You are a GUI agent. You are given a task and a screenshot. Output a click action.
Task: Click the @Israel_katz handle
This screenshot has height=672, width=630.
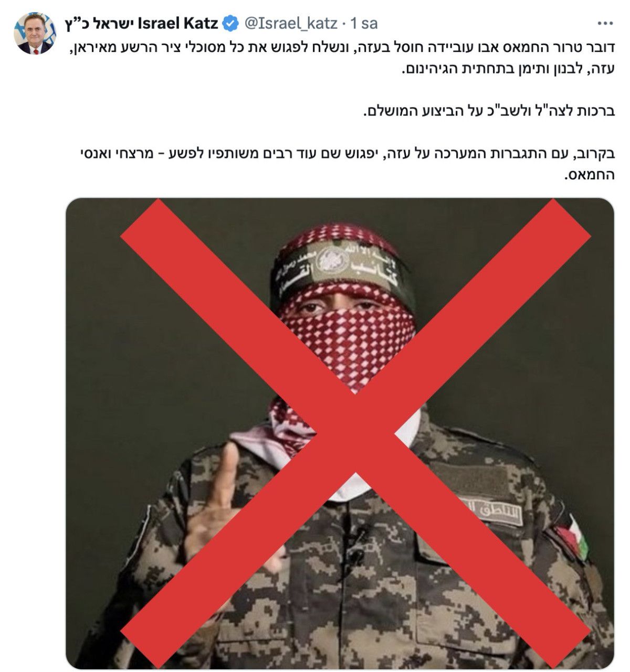point(288,23)
